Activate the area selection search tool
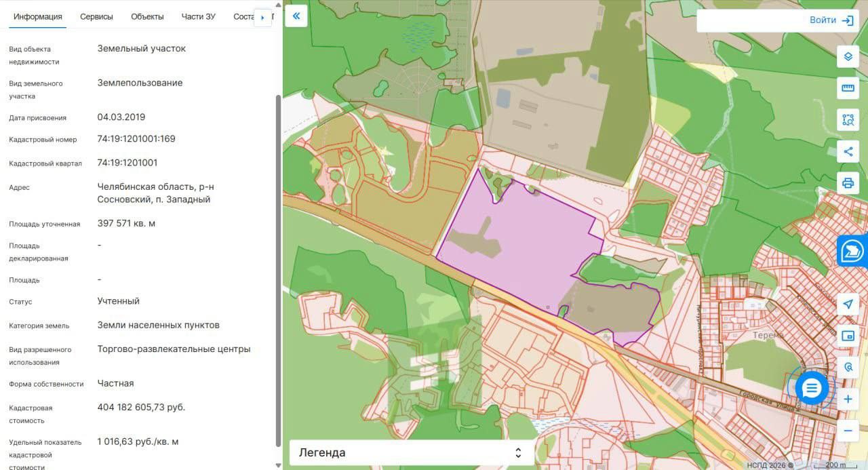Viewport: 868px width, 470px height. (x=848, y=120)
